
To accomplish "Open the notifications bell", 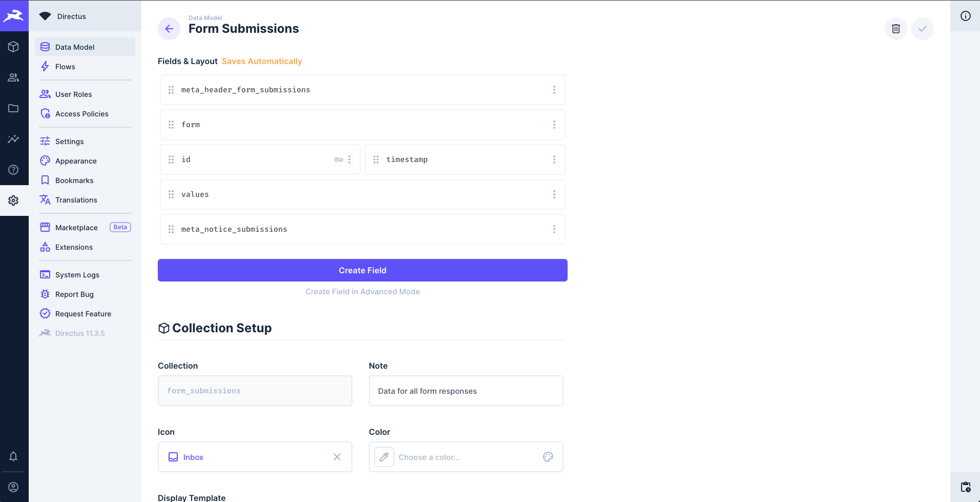I will pyautogui.click(x=13, y=456).
